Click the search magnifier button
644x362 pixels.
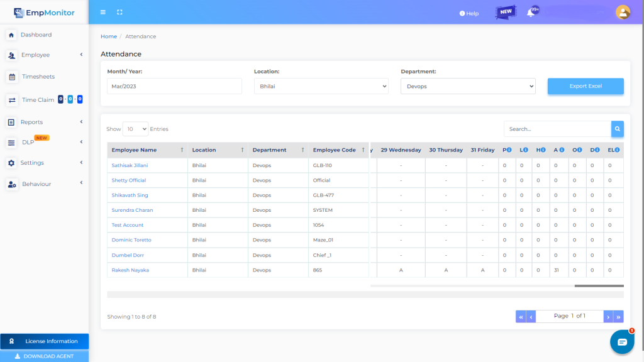tap(618, 129)
